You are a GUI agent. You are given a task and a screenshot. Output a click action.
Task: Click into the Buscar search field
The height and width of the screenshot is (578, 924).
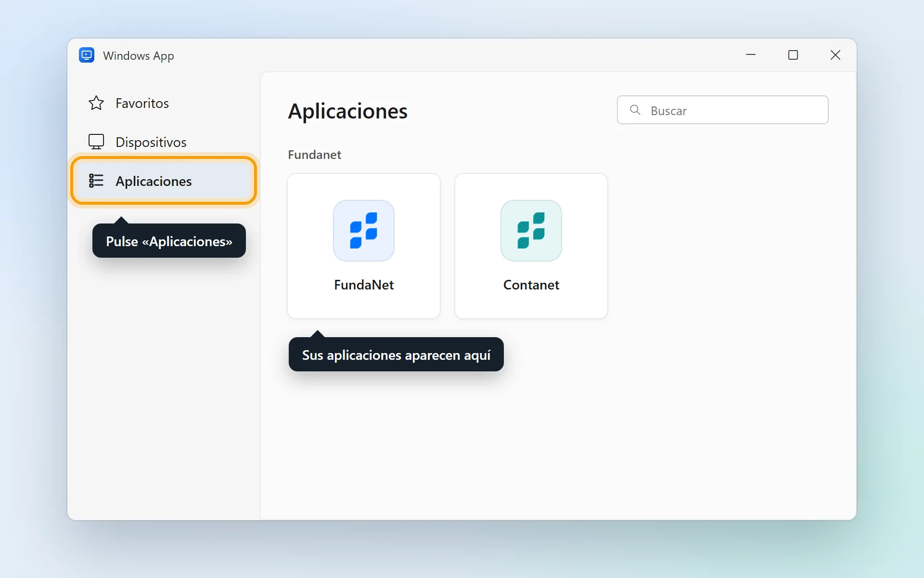[x=723, y=110]
